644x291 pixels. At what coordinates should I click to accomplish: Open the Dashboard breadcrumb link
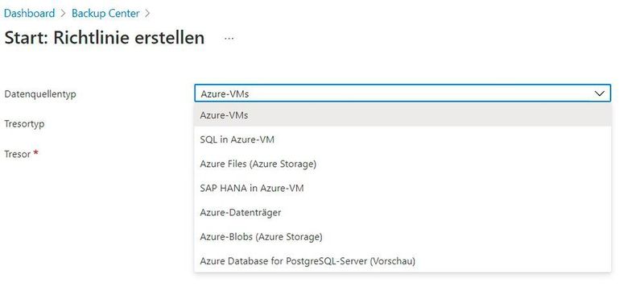[29, 13]
